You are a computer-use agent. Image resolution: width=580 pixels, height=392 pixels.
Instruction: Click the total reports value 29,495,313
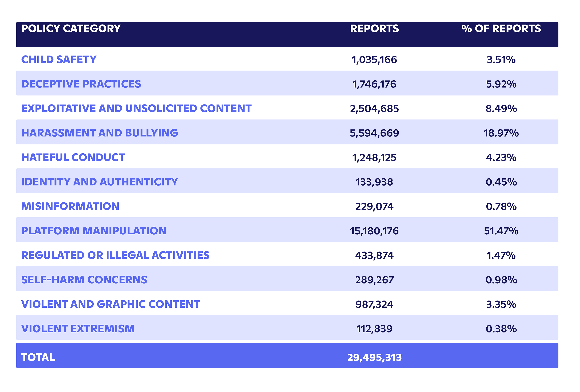[x=374, y=358]
